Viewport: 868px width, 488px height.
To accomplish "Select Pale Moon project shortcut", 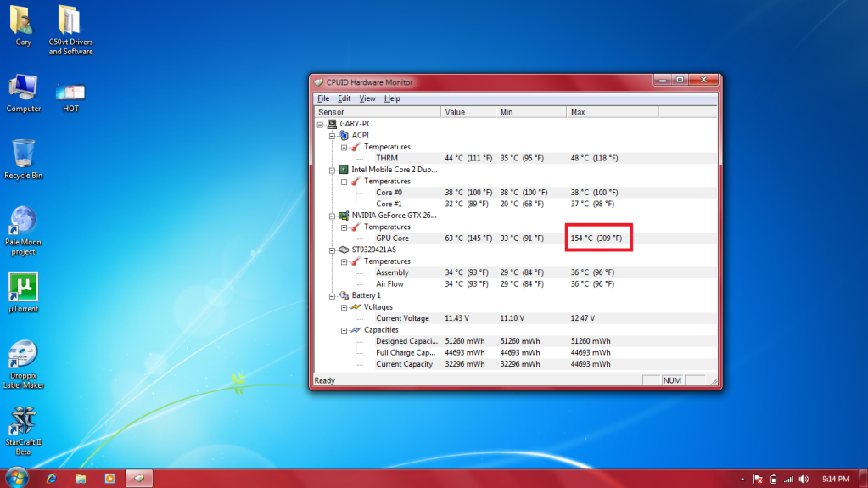I will (x=23, y=231).
